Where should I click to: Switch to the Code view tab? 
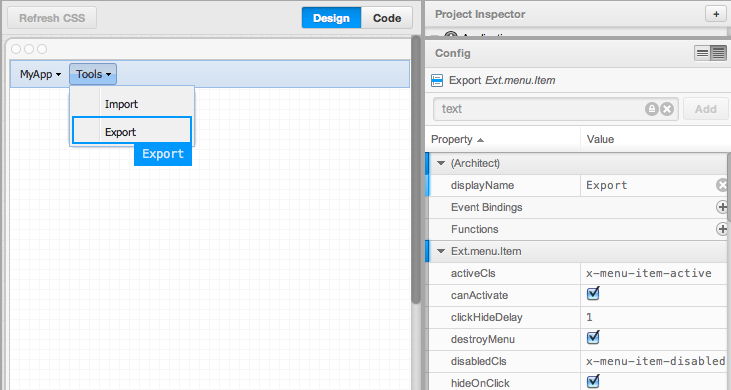[387, 18]
